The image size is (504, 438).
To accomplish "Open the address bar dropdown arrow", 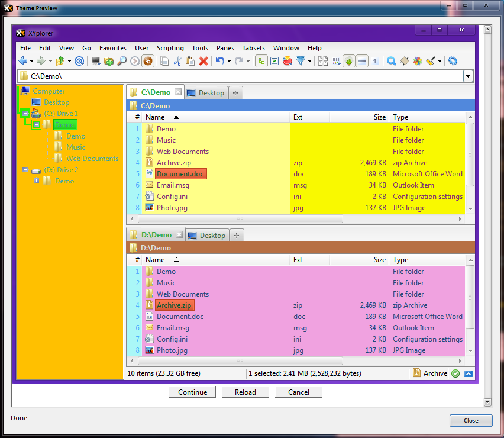I will coord(468,76).
